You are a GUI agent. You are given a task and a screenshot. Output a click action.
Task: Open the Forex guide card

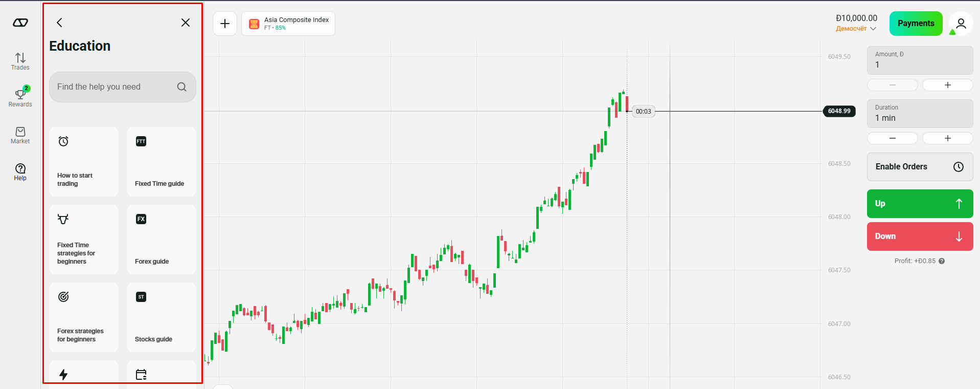coord(162,240)
